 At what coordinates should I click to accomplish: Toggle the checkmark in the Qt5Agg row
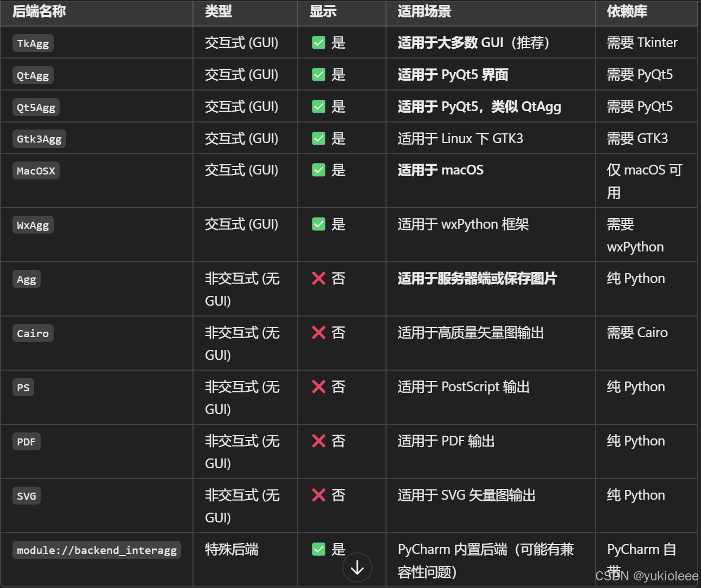pyautogui.click(x=319, y=106)
